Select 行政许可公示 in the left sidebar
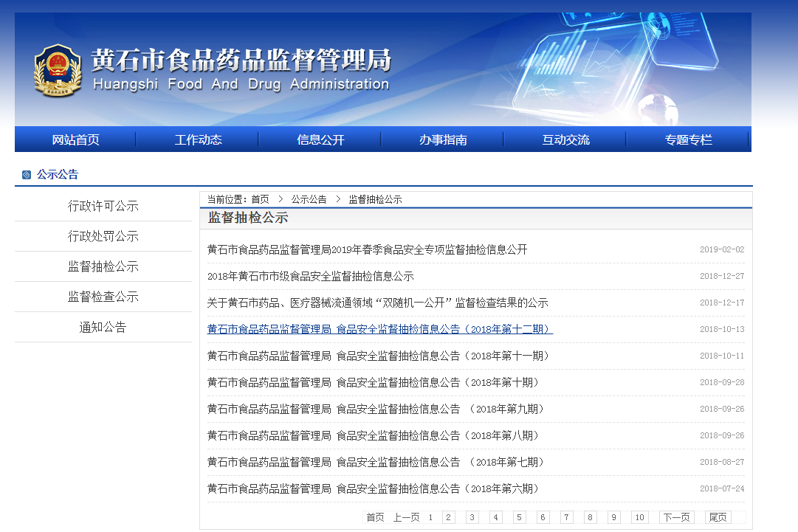The width and height of the screenshot is (798, 532). [103, 206]
